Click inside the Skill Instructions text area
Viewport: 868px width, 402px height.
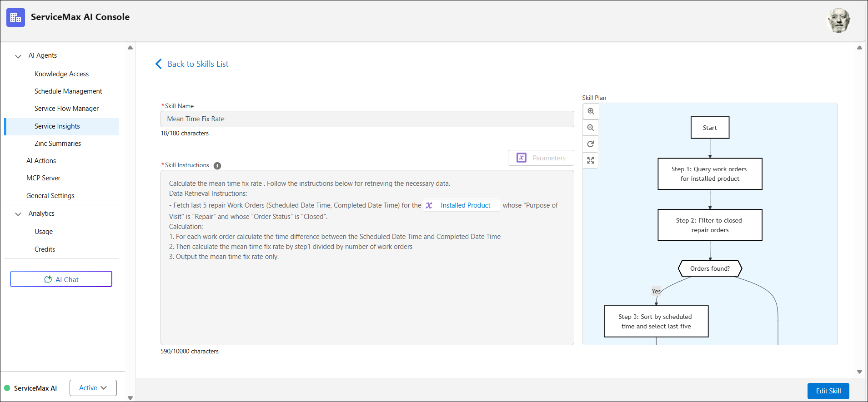pos(367,258)
